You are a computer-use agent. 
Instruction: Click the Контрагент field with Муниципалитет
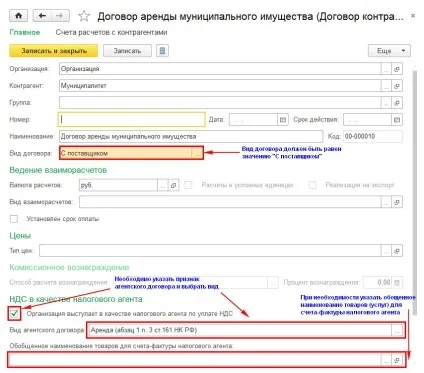pyautogui.click(x=220, y=86)
